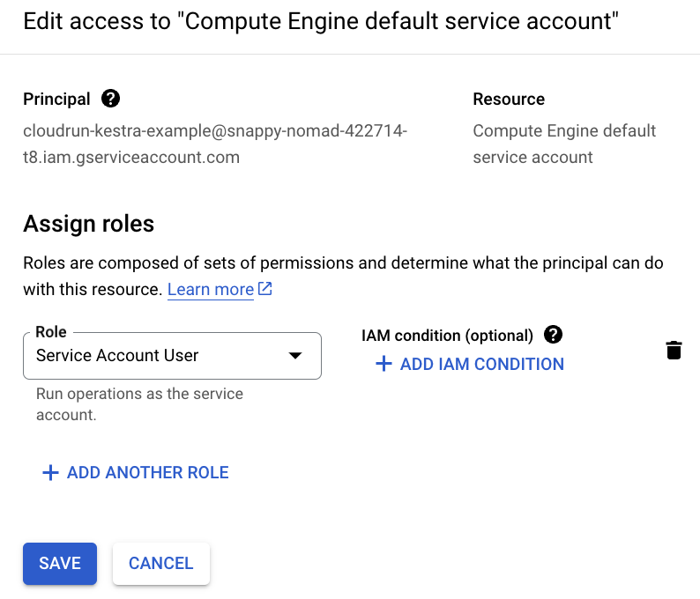Click the IAM condition help icon
This screenshot has height=599, width=700.
[553, 335]
